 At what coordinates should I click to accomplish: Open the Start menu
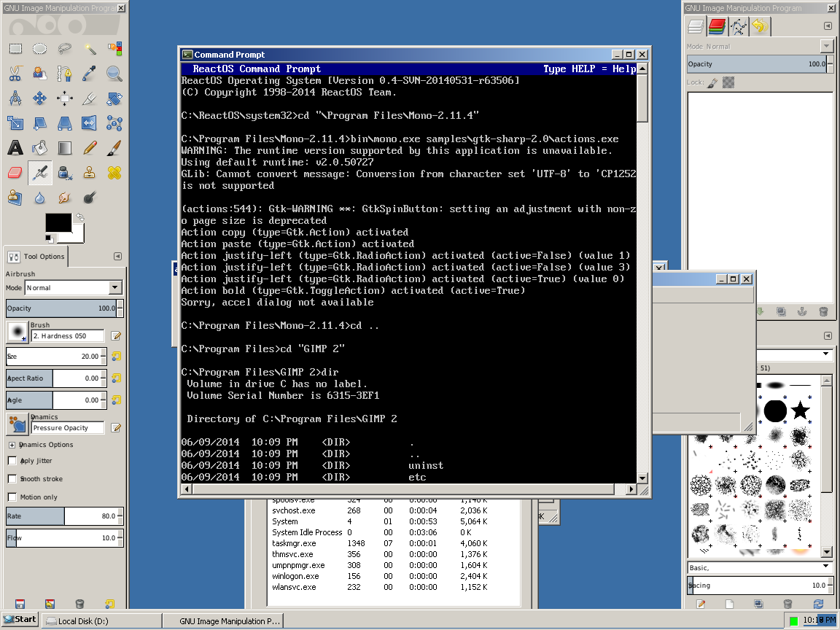[x=20, y=620]
